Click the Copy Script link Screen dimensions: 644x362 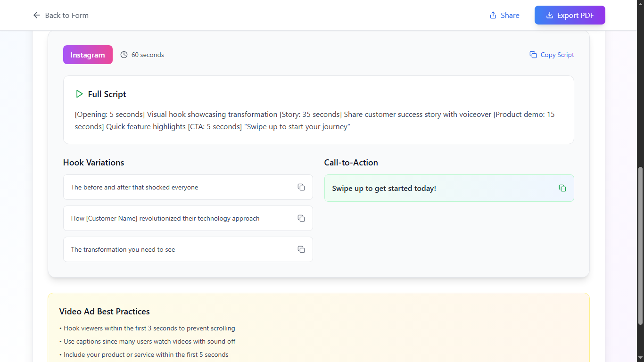[x=557, y=55]
